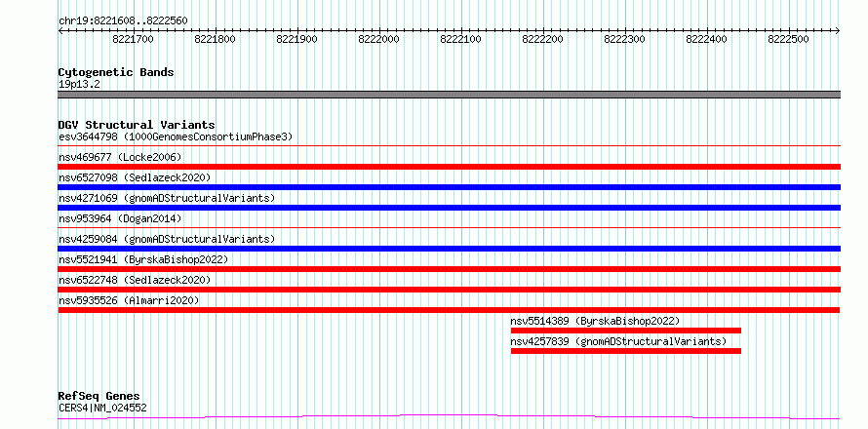
Task: Click the thin red line under esv3644798
Action: (450, 145)
